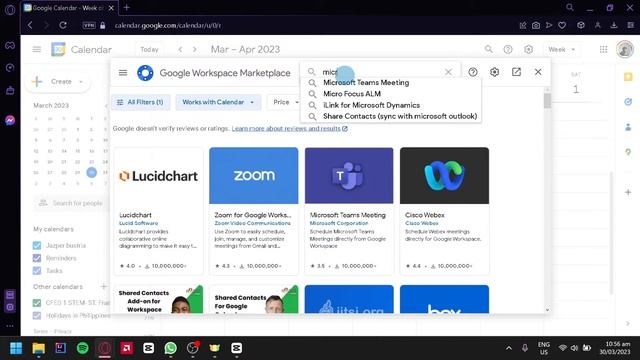Screen dimensions: 640x360
Task: Open Marketplace help icon
Action: (x=473, y=72)
